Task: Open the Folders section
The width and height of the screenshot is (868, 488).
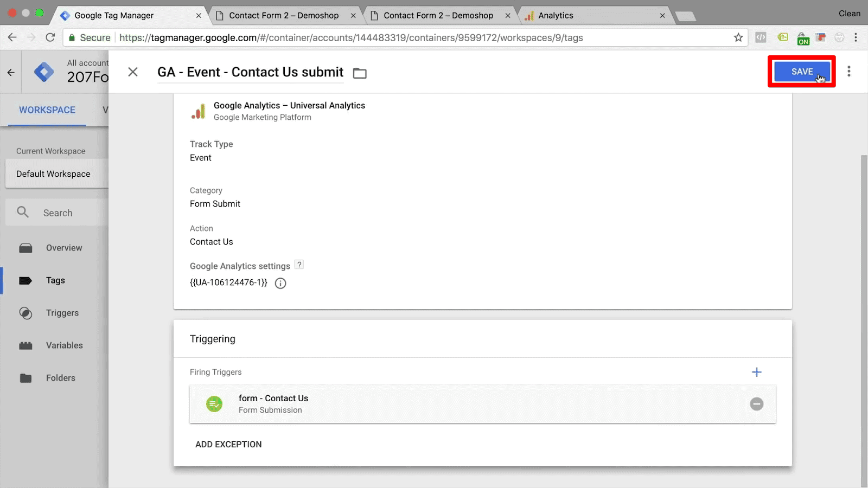Action: click(x=60, y=378)
